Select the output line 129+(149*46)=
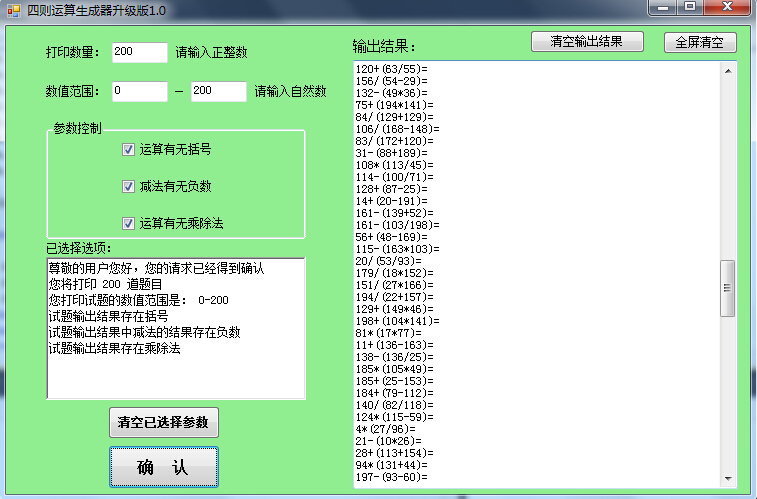Image resolution: width=757 pixels, height=499 pixels. coord(394,309)
